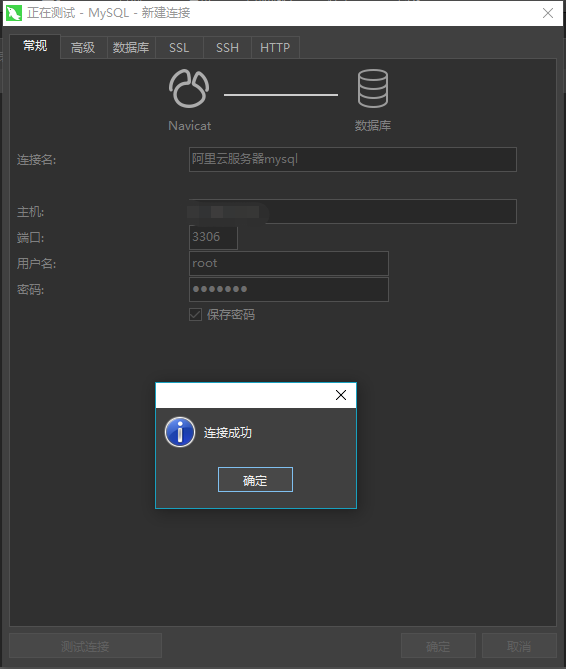Click the Navicat logo icon
566x669 pixels.
tap(189, 89)
